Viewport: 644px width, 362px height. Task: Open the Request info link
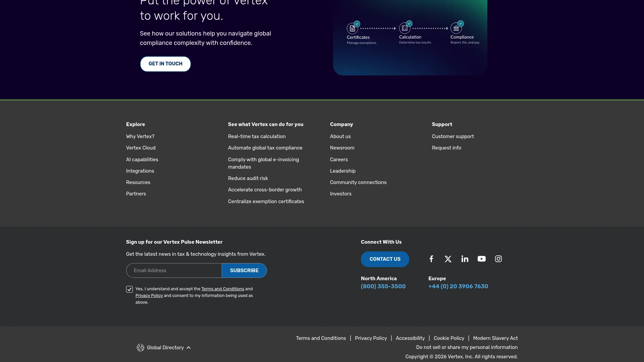click(446, 148)
